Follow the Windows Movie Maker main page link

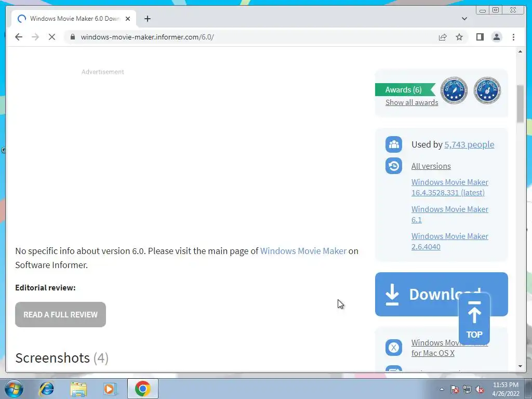click(x=303, y=251)
